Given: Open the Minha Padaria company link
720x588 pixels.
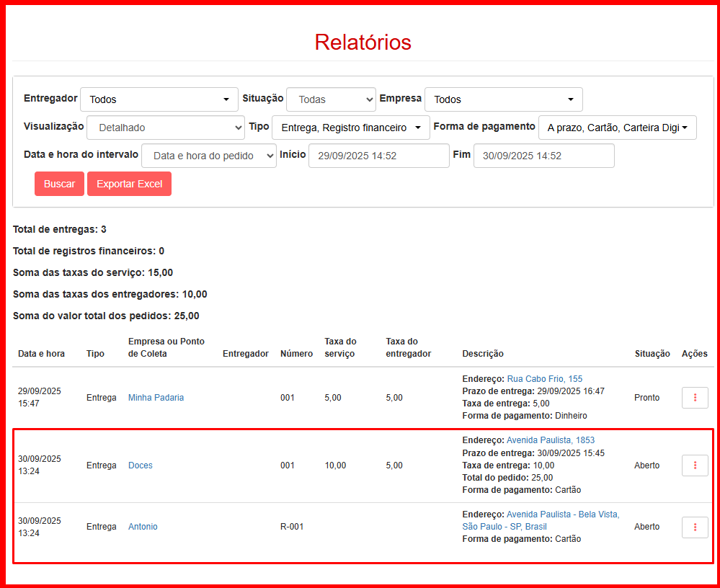Looking at the screenshot, I should pyautogui.click(x=156, y=398).
